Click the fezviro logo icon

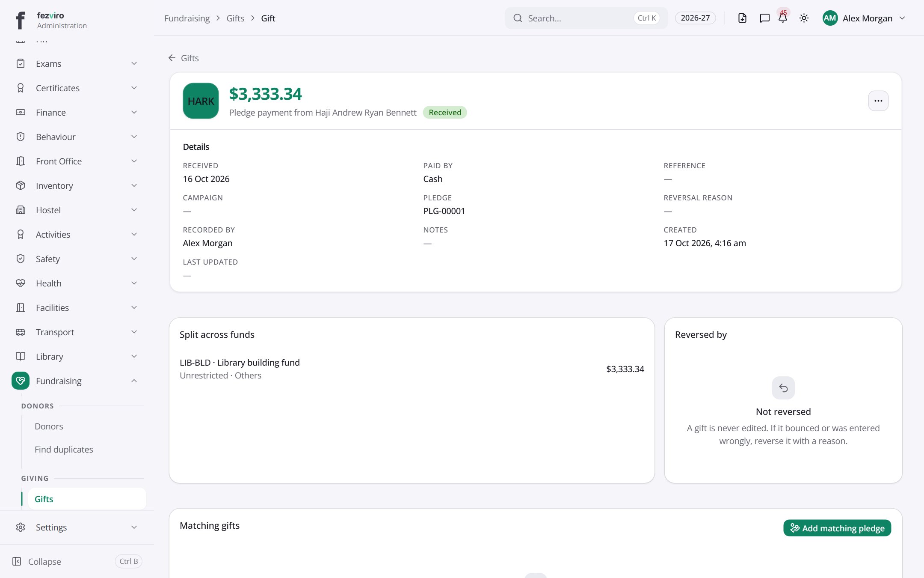coord(20,20)
